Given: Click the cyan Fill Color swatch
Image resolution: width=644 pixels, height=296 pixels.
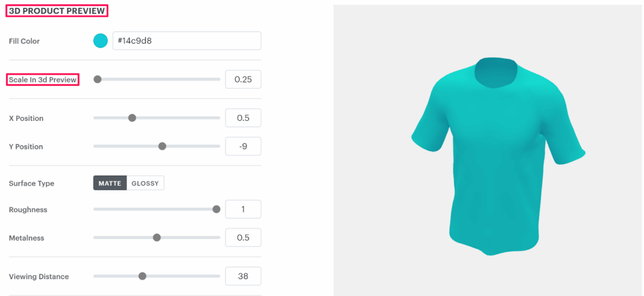Looking at the screenshot, I should tap(100, 41).
